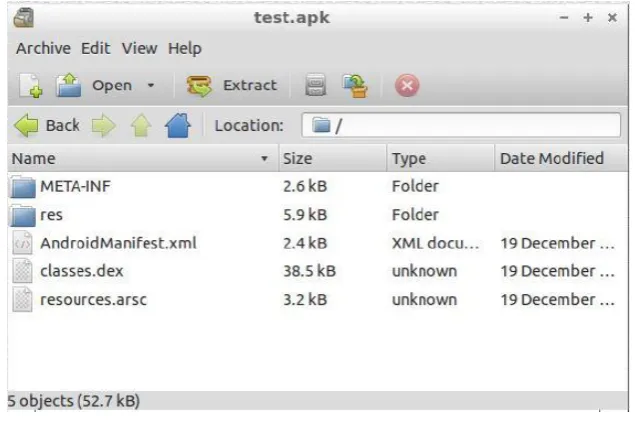Click the 3.2 kB size value
The image size is (635, 424).
click(x=305, y=300)
